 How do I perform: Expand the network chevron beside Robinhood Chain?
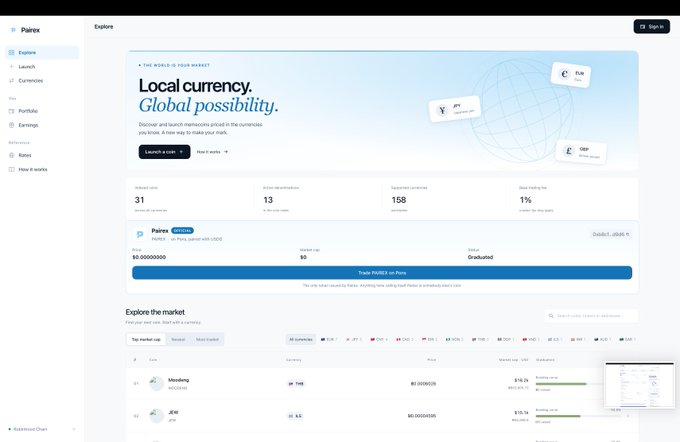pyautogui.click(x=74, y=429)
